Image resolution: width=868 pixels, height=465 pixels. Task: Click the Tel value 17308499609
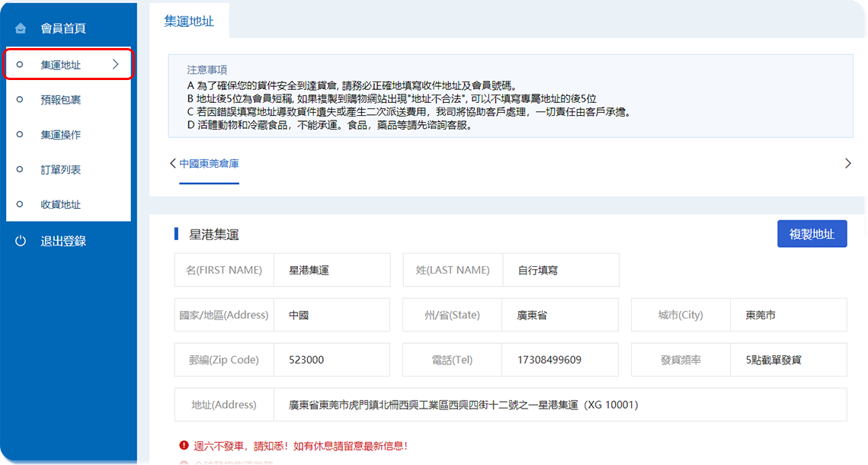[549, 360]
